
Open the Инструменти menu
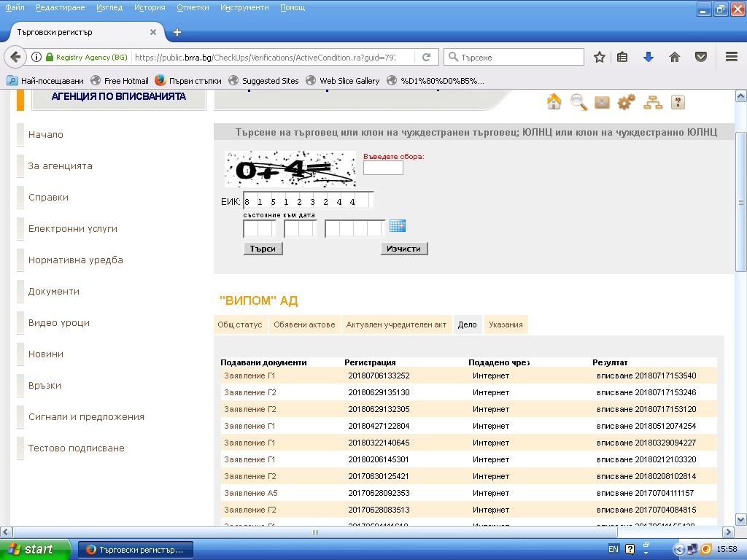pos(244,7)
